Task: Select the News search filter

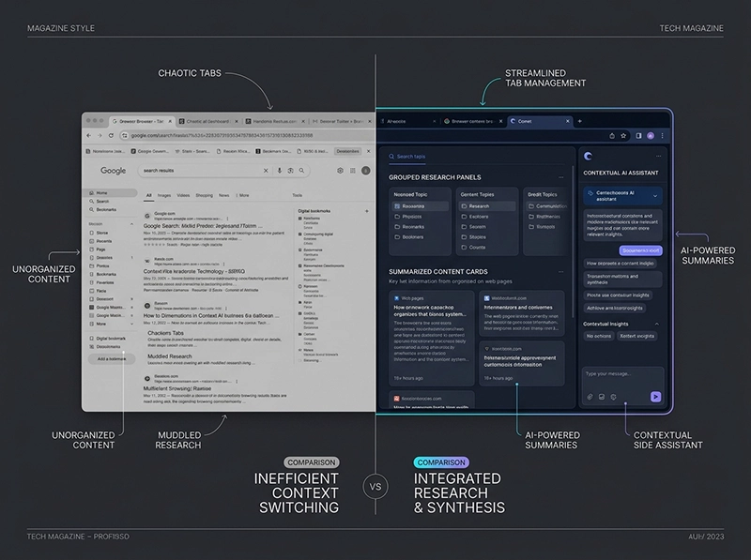Action: tap(224, 195)
